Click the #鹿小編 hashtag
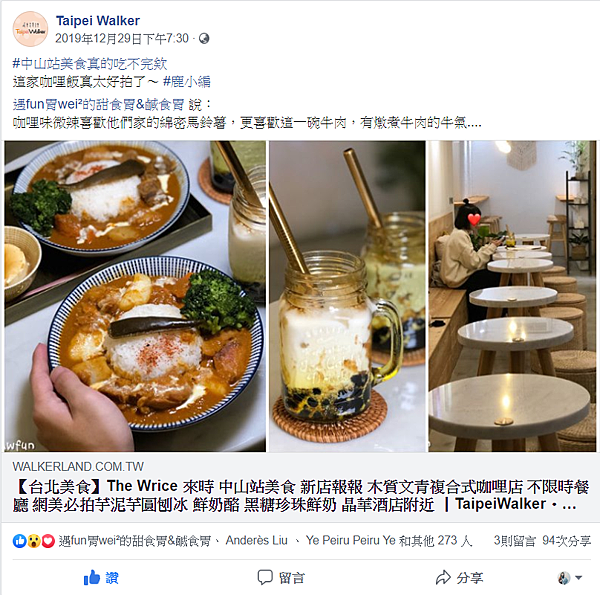The image size is (600, 595). tap(186, 82)
